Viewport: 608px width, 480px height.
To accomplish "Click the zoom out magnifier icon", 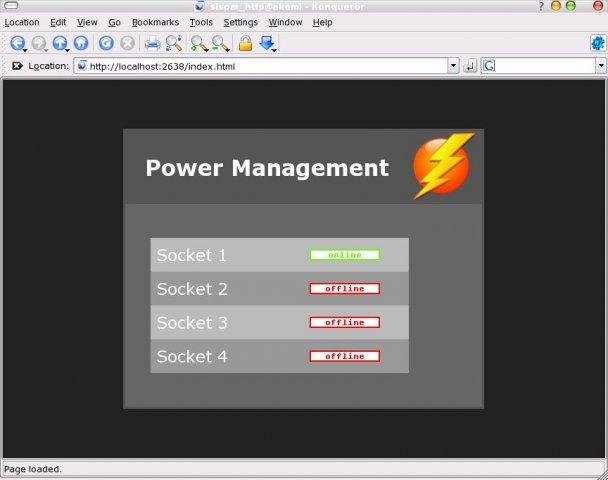I will click(x=219, y=43).
